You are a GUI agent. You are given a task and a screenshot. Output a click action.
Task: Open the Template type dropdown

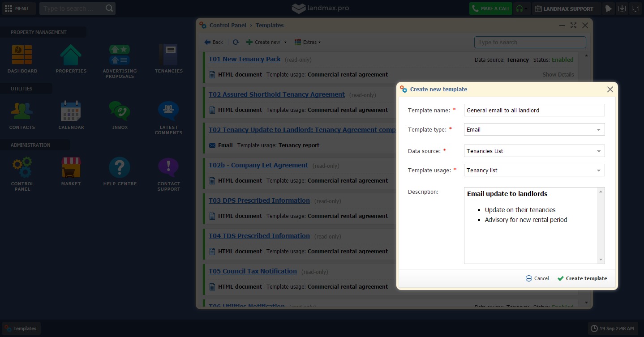534,129
